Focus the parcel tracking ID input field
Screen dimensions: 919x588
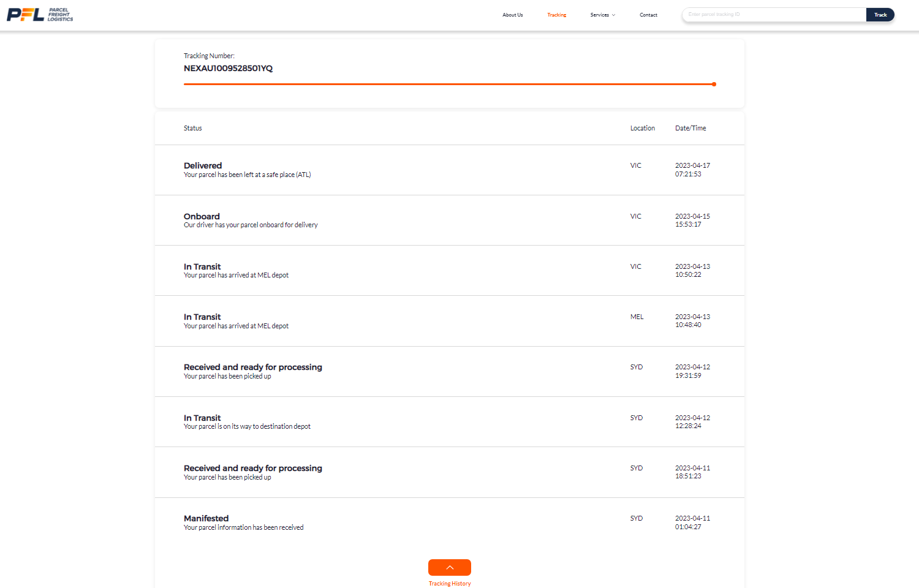click(x=774, y=15)
